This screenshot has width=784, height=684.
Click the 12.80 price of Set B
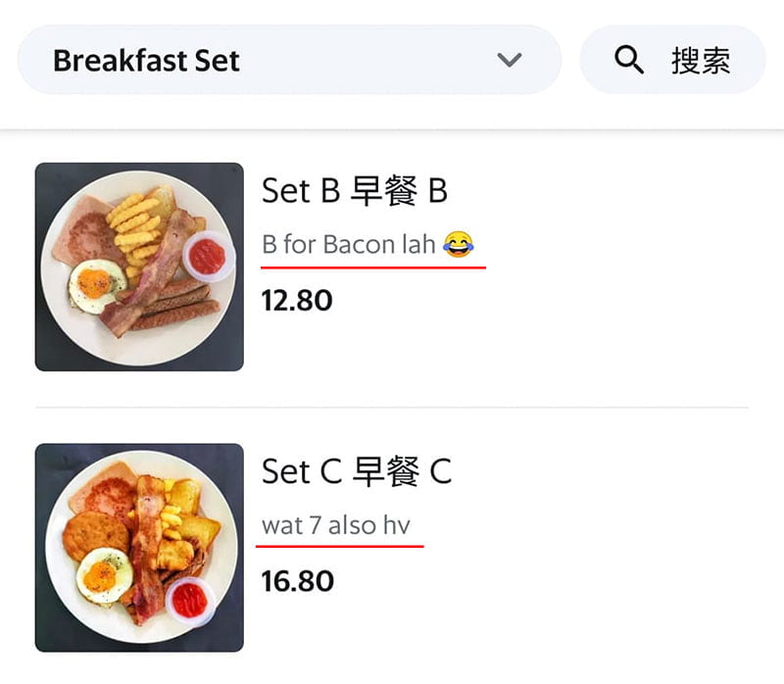pyautogui.click(x=297, y=301)
